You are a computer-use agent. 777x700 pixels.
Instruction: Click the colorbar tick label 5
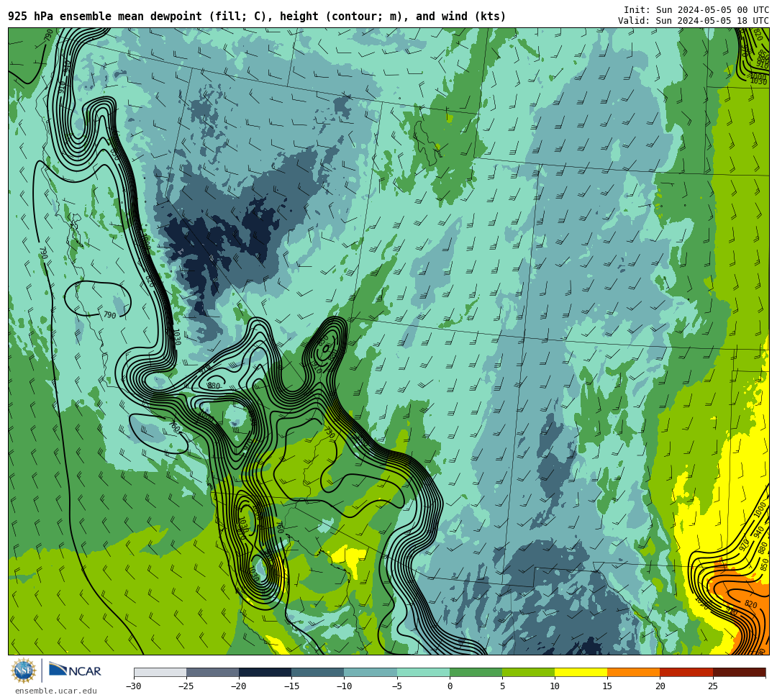click(x=502, y=686)
